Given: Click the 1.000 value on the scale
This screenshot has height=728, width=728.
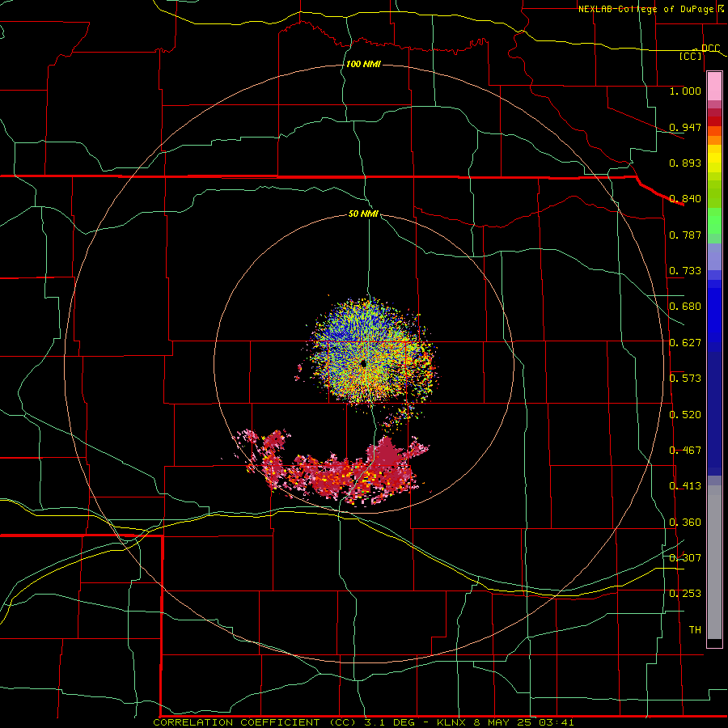Looking at the screenshot, I should [x=685, y=91].
